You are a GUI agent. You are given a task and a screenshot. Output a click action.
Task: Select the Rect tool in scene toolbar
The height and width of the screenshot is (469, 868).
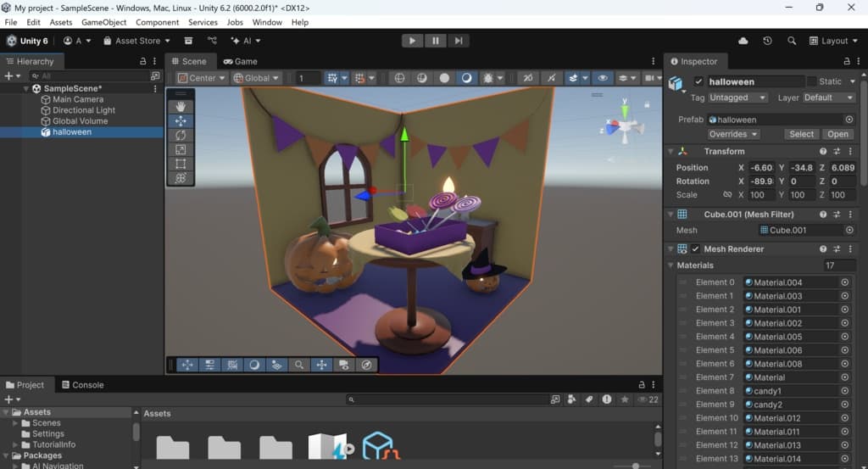[x=181, y=165]
